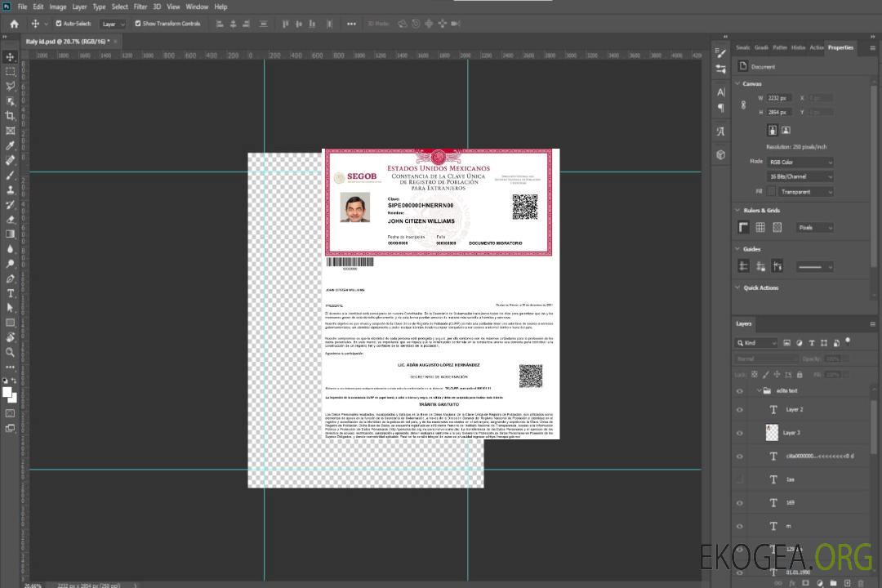Open the Window menu

point(197,7)
